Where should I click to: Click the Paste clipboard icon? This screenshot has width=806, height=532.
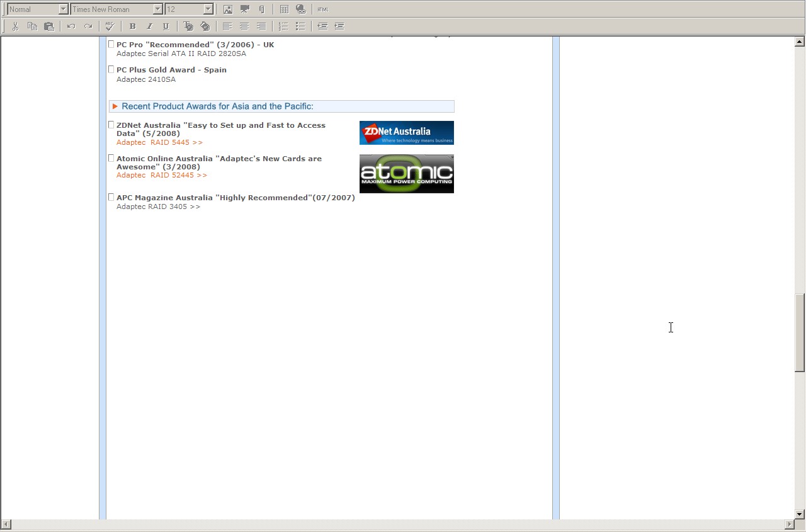[48, 26]
